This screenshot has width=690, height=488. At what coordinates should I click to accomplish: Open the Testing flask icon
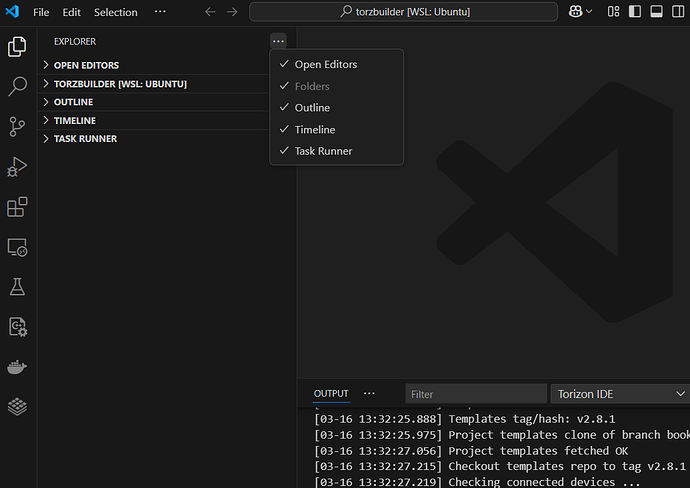[17, 286]
